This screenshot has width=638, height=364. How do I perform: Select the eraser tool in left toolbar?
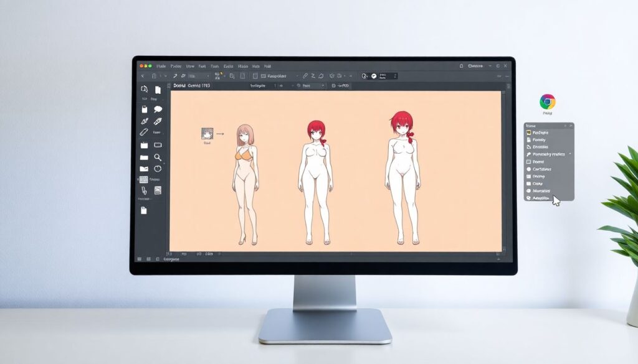144,132
